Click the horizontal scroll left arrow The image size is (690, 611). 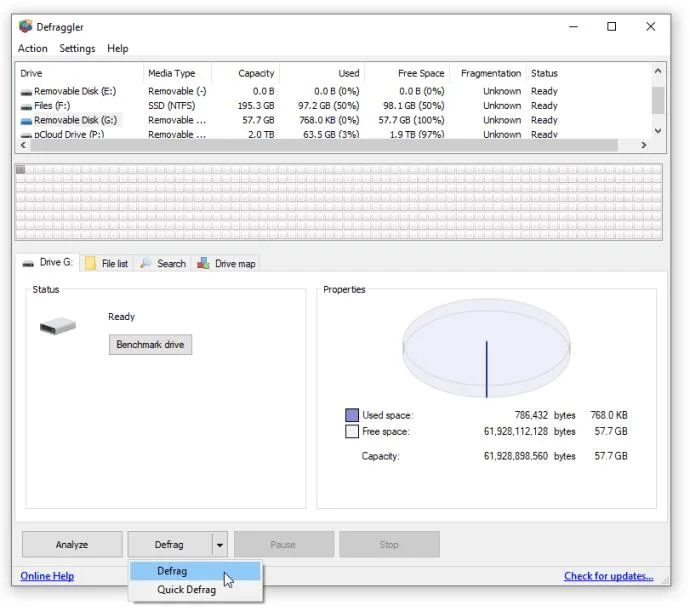coord(24,145)
